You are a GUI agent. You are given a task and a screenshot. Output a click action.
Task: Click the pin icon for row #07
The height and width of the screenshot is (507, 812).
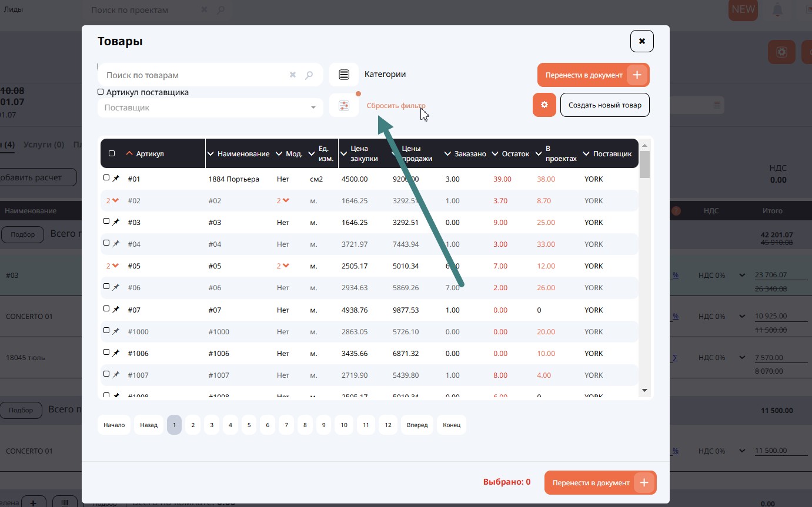(x=116, y=310)
